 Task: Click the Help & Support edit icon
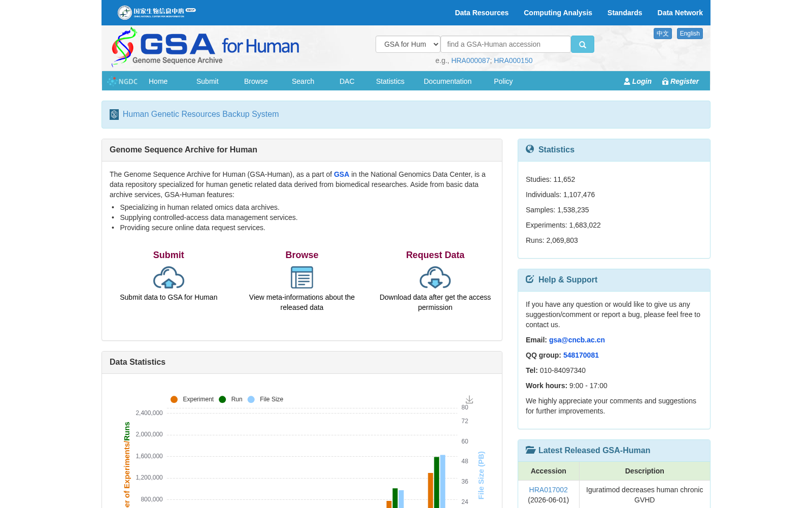[x=530, y=279]
